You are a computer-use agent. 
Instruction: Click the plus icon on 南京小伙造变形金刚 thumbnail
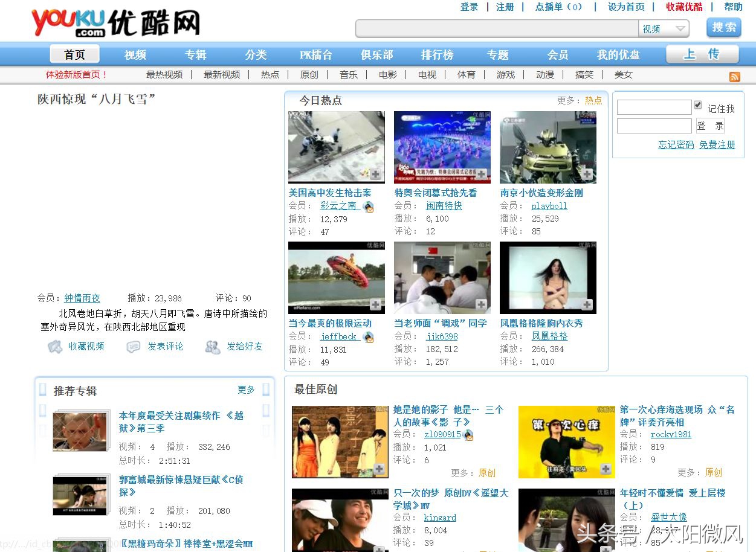589,175
